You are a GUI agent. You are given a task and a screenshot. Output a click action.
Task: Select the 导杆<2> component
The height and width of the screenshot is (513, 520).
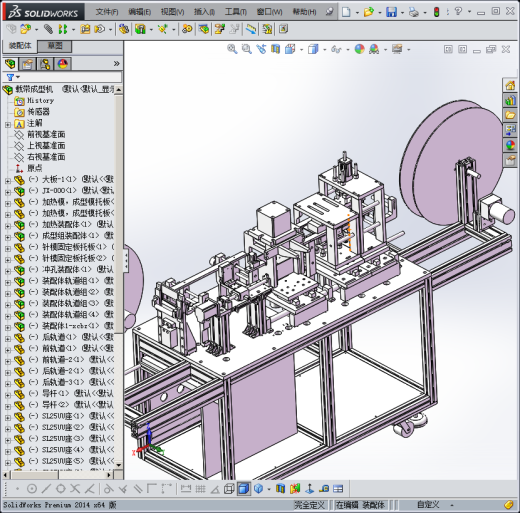coord(64,405)
